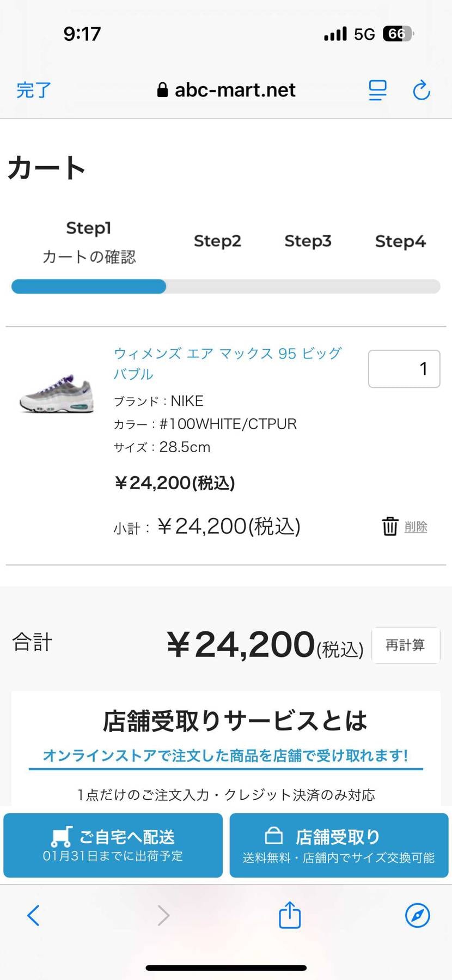Reload the page with refresh icon

tap(422, 90)
